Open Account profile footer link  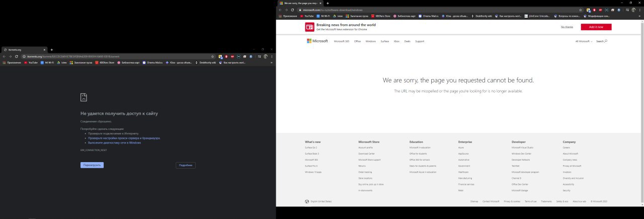[x=366, y=148]
